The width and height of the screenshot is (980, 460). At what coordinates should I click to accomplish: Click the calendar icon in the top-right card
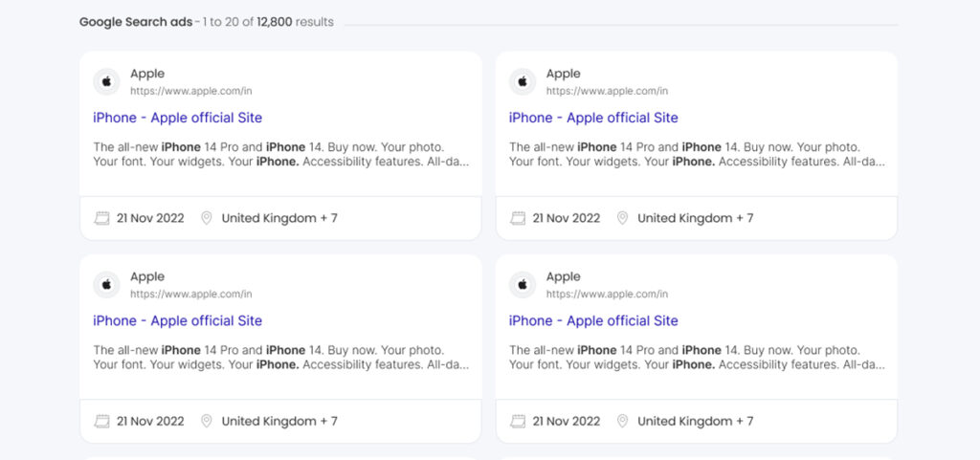518,218
